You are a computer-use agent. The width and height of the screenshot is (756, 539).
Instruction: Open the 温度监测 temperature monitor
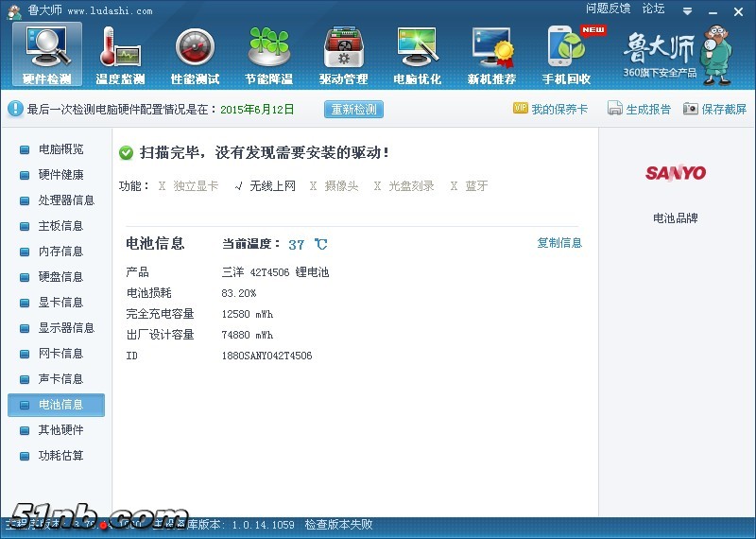pos(120,55)
